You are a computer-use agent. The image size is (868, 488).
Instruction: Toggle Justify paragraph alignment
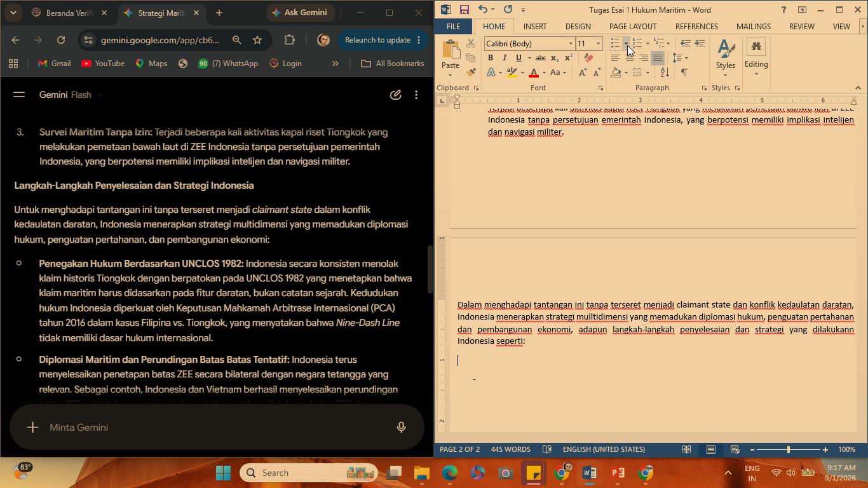(x=658, y=58)
